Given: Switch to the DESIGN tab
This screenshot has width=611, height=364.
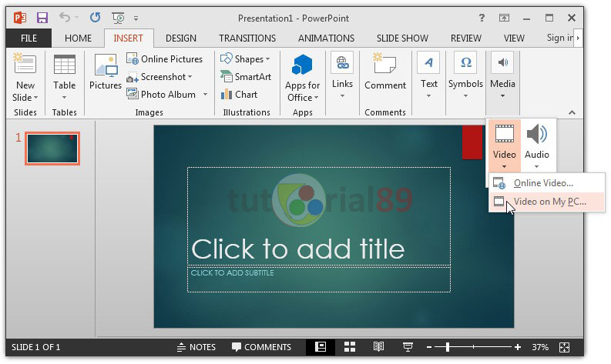Looking at the screenshot, I should [x=181, y=38].
